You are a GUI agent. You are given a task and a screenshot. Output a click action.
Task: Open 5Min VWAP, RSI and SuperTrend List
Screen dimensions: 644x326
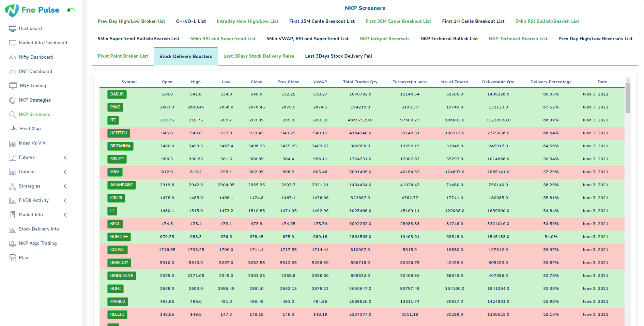pyautogui.click(x=307, y=39)
